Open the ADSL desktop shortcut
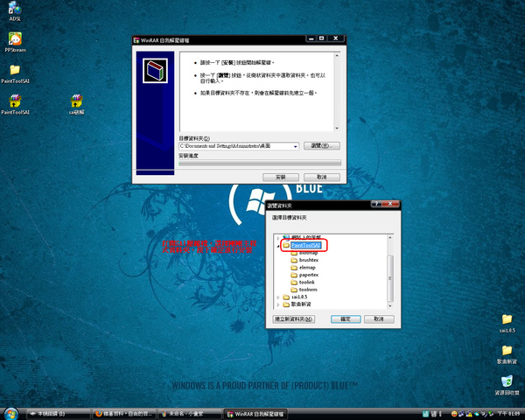Image resolution: width=525 pixels, height=420 pixels. 14,10
